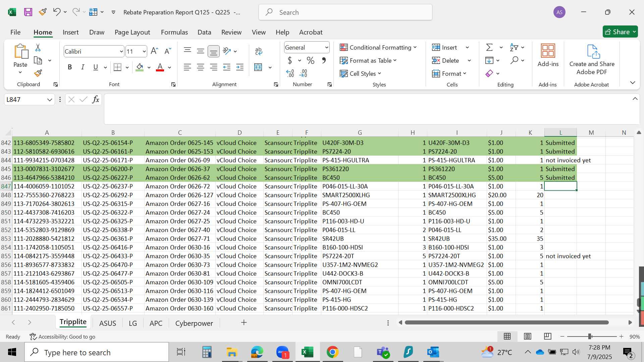
Task: Click the horizontal scrollbar thumb
Action: 506,322
